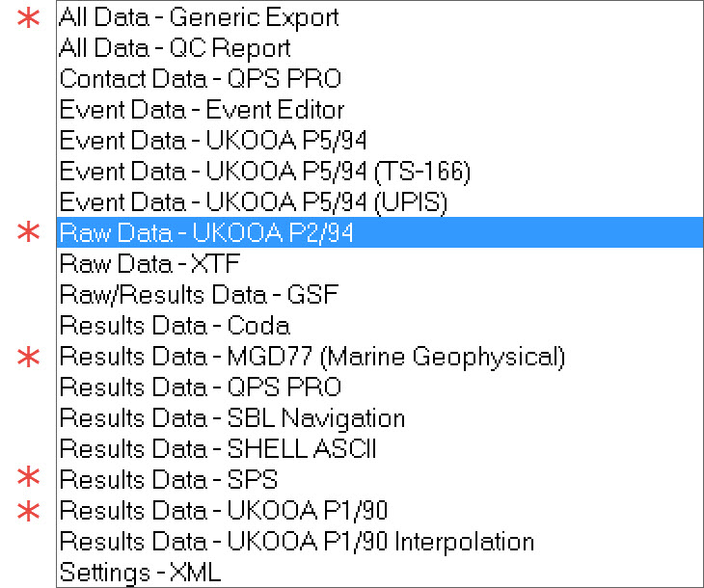Select Event Data - UKOOA P5/94 (TS-166)

(x=265, y=172)
